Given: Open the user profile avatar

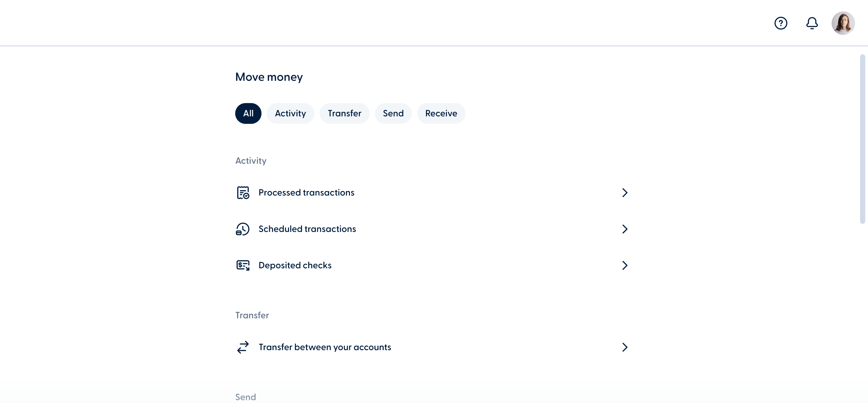Looking at the screenshot, I should (843, 23).
